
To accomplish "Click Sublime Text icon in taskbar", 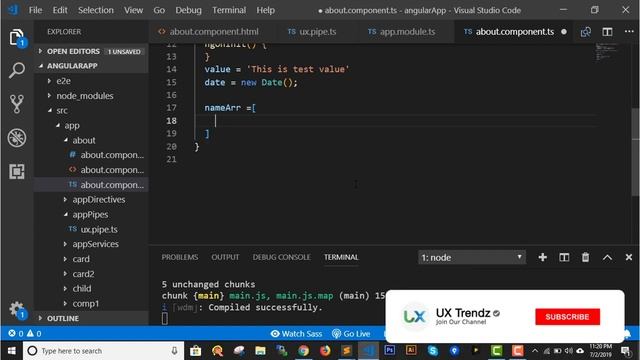I will (x=347, y=351).
